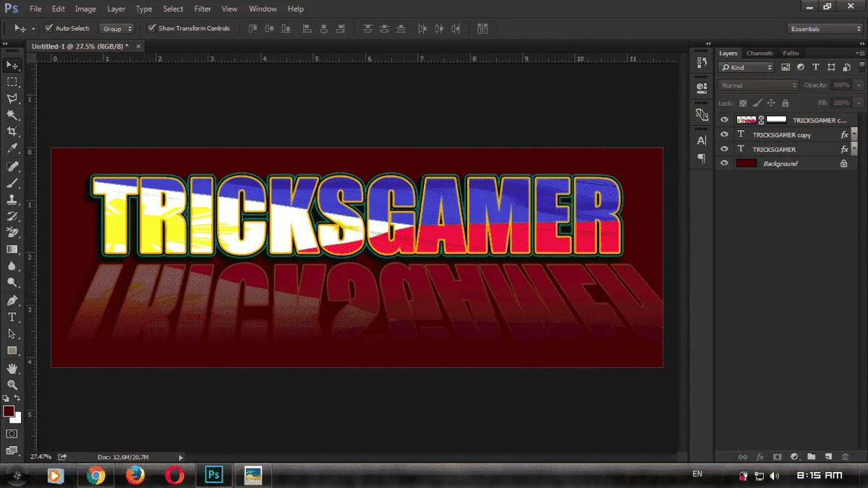868x488 pixels.
Task: Toggle lock position icon
Action: (771, 103)
